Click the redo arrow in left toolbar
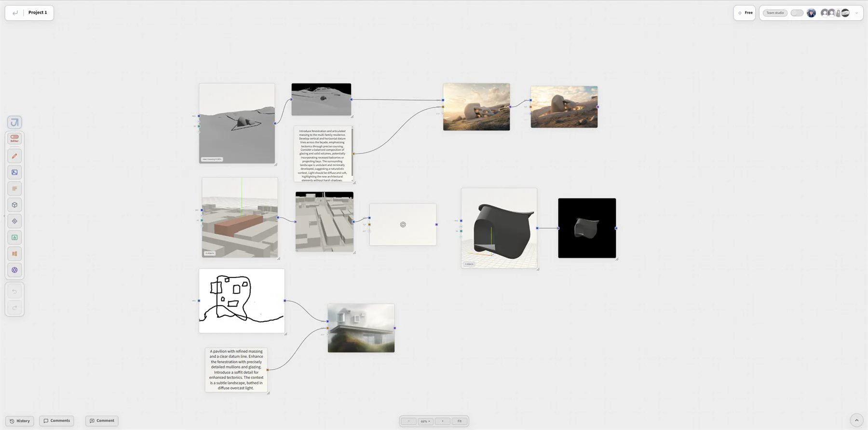This screenshot has height=430, width=868. point(14,307)
